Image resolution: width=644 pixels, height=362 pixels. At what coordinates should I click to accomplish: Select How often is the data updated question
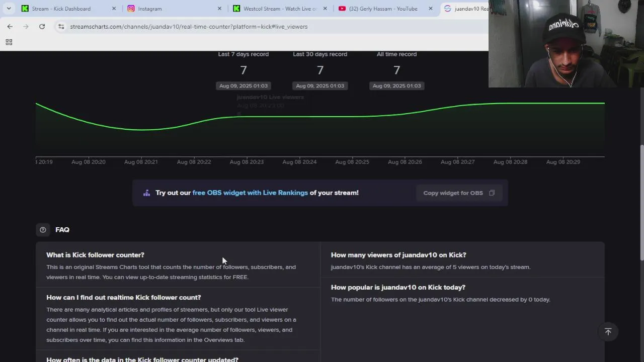(x=142, y=359)
